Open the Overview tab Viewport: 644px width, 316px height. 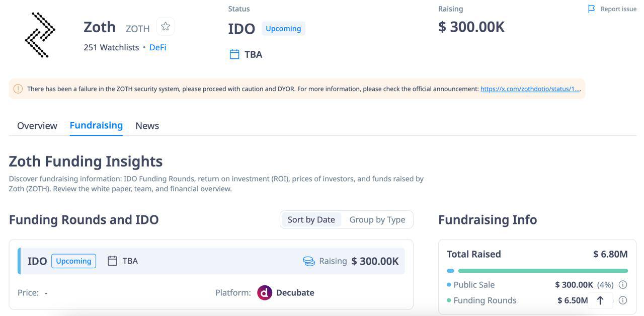(x=37, y=126)
